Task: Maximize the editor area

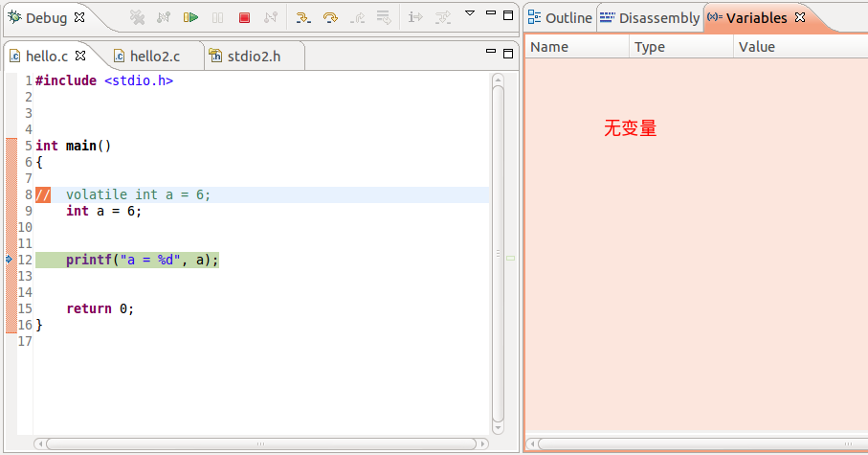Action: 508,54
